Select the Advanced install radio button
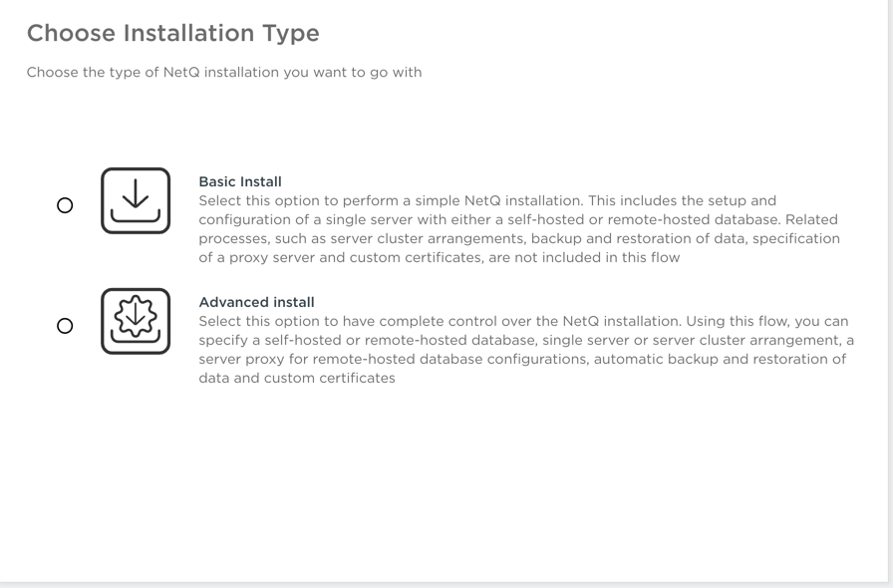Screen dimensions: 893x588 pyautogui.click(x=65, y=326)
